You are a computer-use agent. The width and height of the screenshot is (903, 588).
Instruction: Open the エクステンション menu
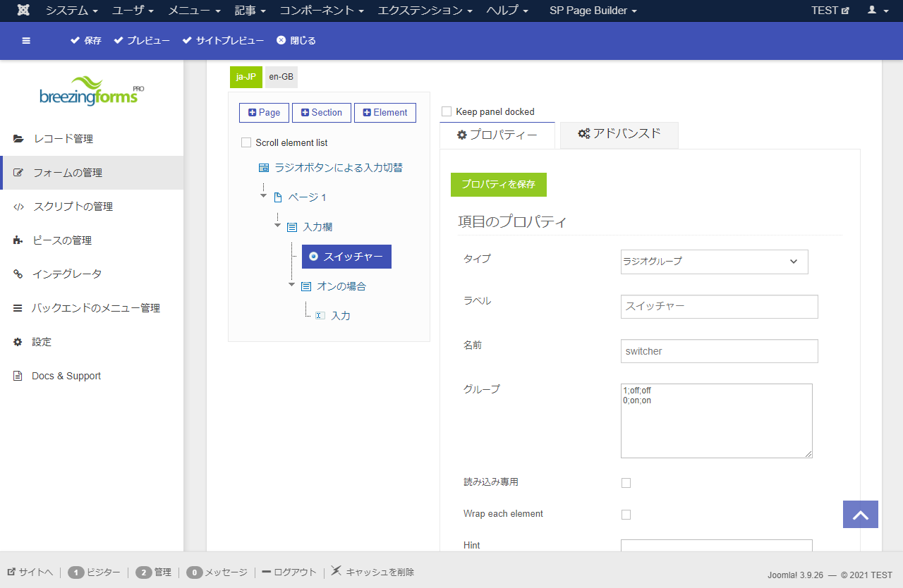pyautogui.click(x=425, y=11)
